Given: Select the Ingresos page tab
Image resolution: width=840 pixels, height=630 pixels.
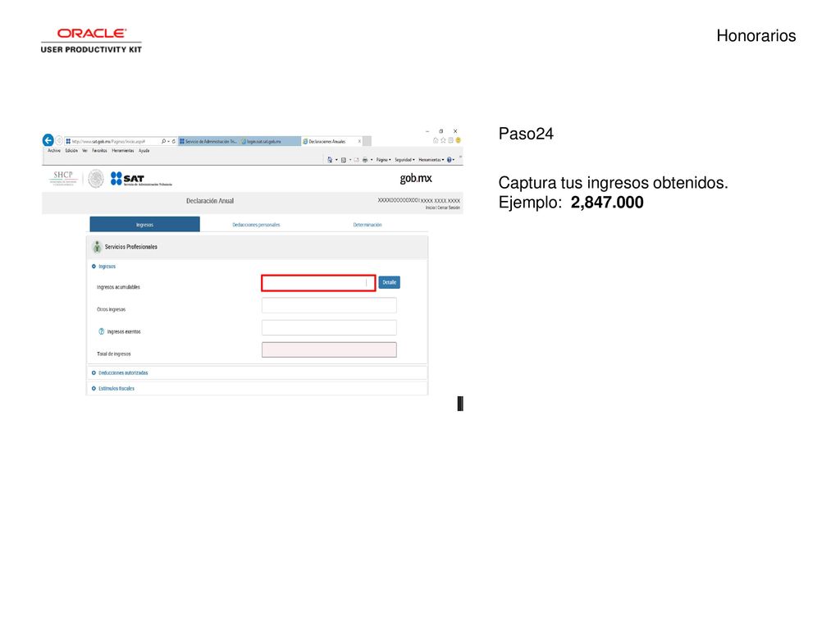Looking at the screenshot, I should (144, 225).
